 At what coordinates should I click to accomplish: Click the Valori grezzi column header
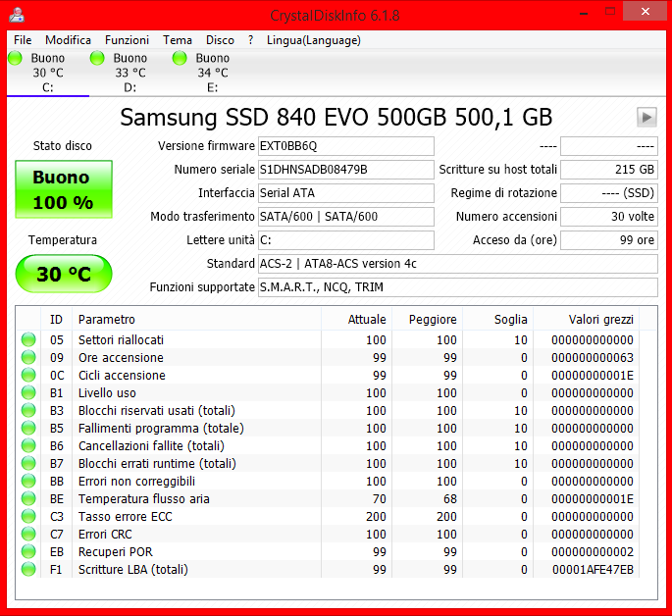587,320
